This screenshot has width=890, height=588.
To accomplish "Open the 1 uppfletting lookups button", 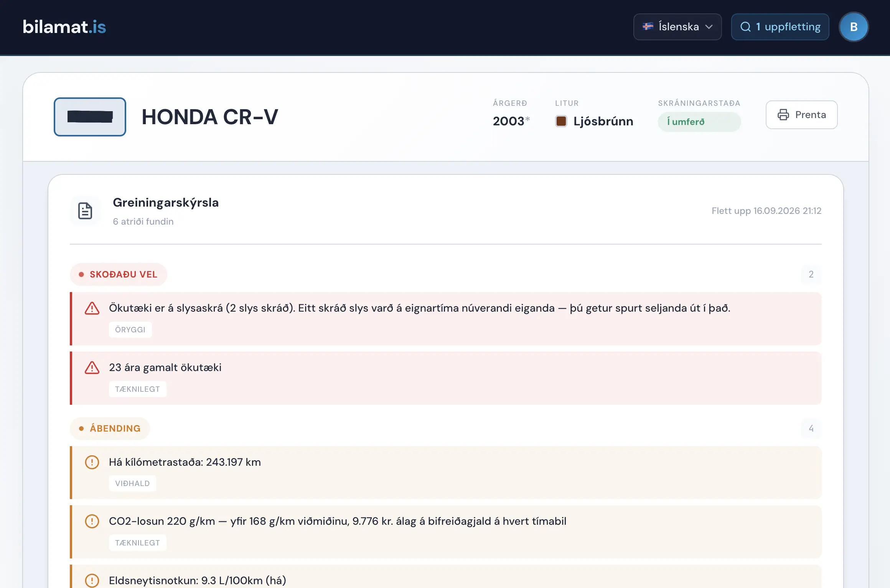I will [x=780, y=27].
